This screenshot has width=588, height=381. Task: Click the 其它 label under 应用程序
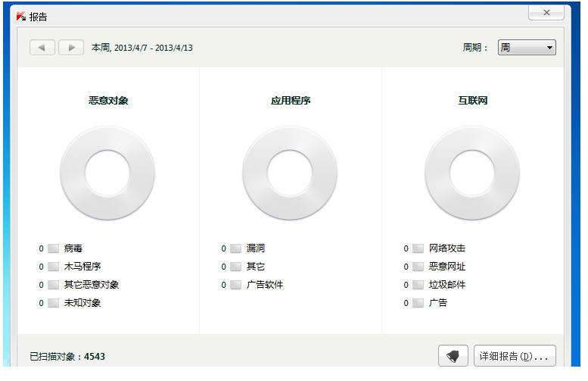point(256,267)
